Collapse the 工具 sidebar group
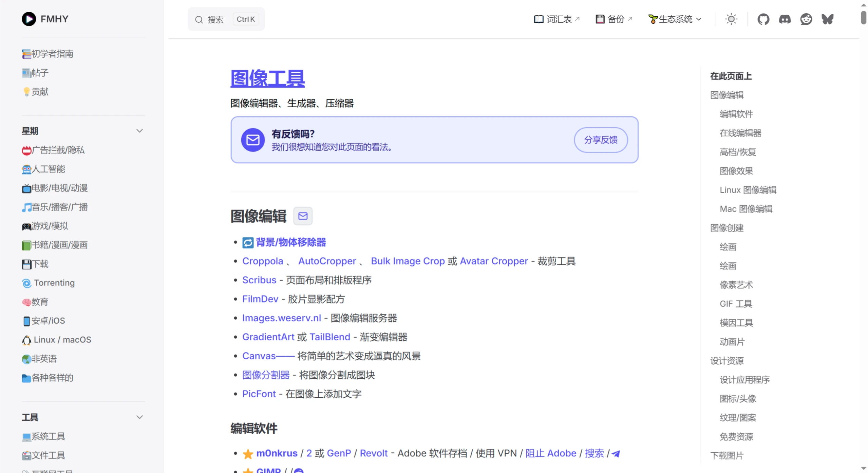This screenshot has height=473, width=868. [139, 417]
